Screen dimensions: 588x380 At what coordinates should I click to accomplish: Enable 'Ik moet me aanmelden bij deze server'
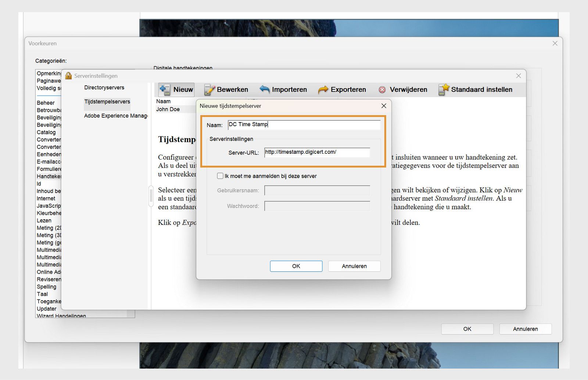220,176
